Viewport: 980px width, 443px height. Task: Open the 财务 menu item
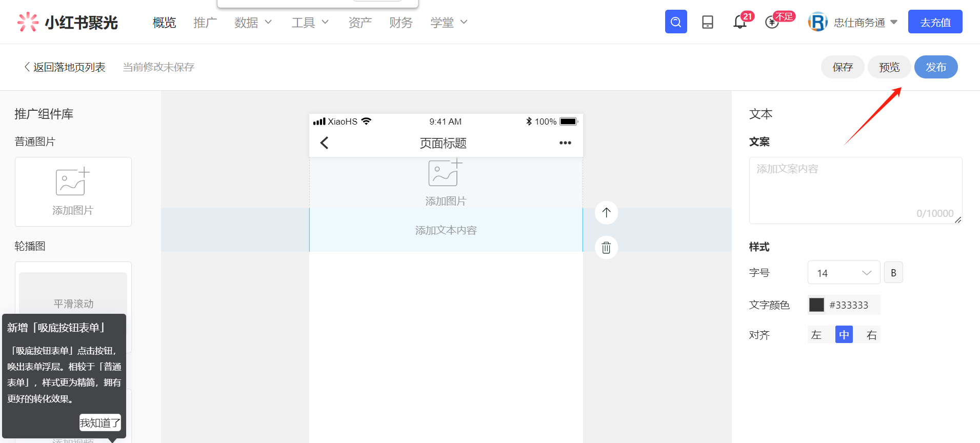tap(401, 23)
